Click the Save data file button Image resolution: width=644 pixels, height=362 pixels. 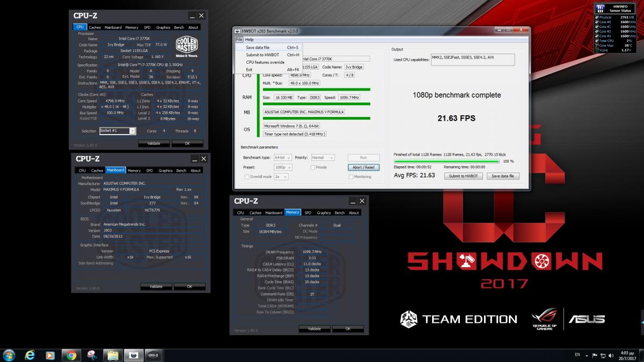pyautogui.click(x=503, y=176)
